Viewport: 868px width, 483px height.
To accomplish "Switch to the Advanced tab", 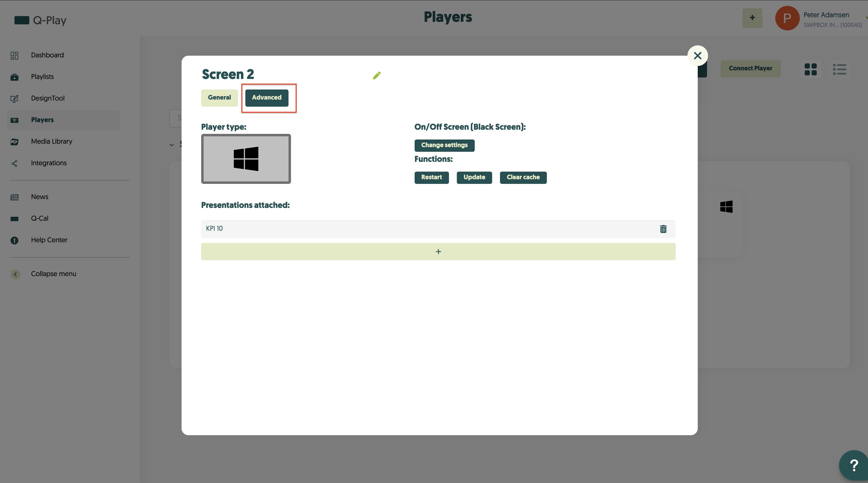I will coord(266,98).
